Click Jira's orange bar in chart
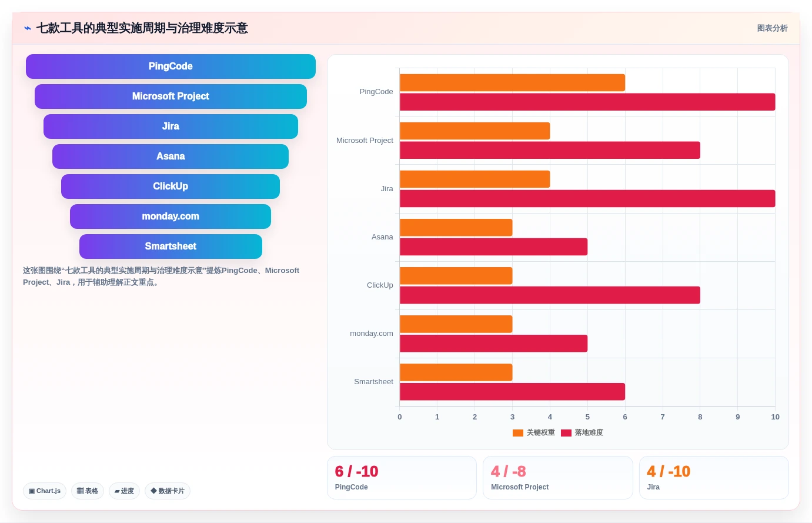The height and width of the screenshot is (523, 812). [x=474, y=179]
